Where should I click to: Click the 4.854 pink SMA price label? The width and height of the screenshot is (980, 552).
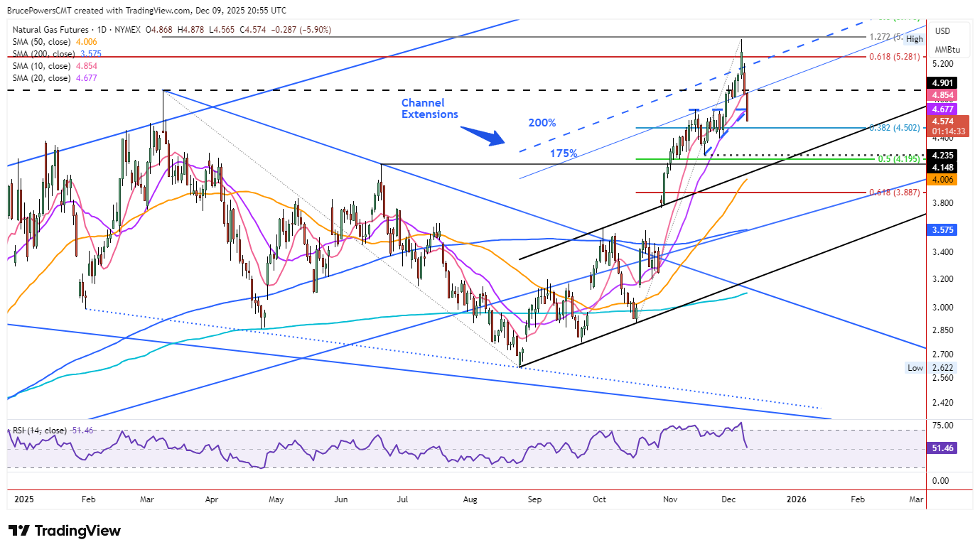click(x=943, y=94)
